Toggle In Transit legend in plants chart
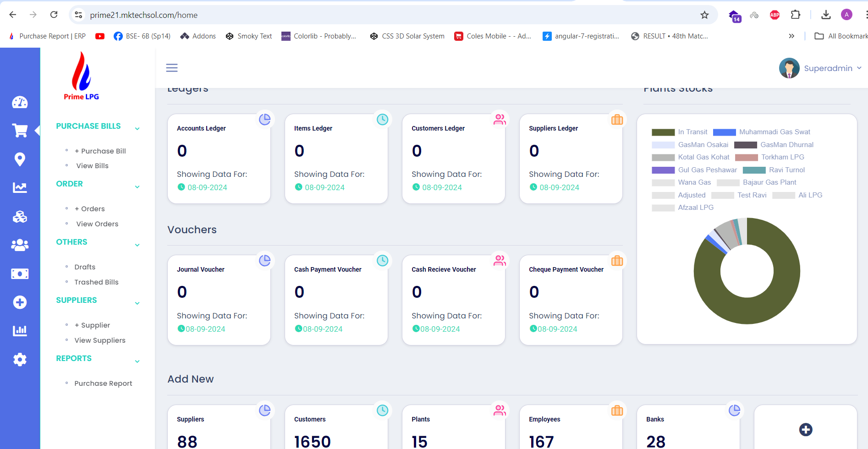This screenshot has height=449, width=868. pyautogui.click(x=679, y=132)
